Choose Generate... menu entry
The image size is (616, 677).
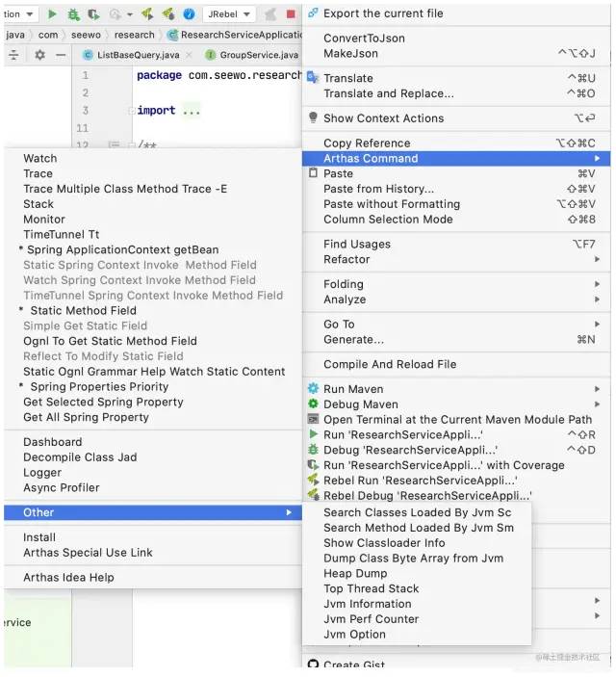pyautogui.click(x=353, y=340)
